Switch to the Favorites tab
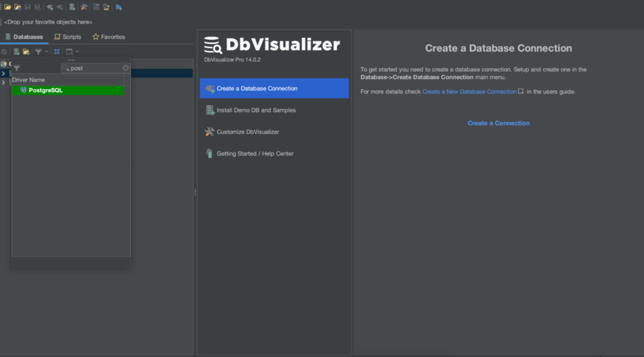 point(108,37)
